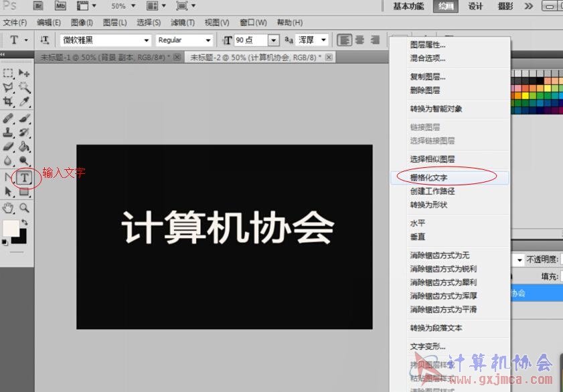Select the Move tool
This screenshot has height=392, width=563.
pos(24,73)
